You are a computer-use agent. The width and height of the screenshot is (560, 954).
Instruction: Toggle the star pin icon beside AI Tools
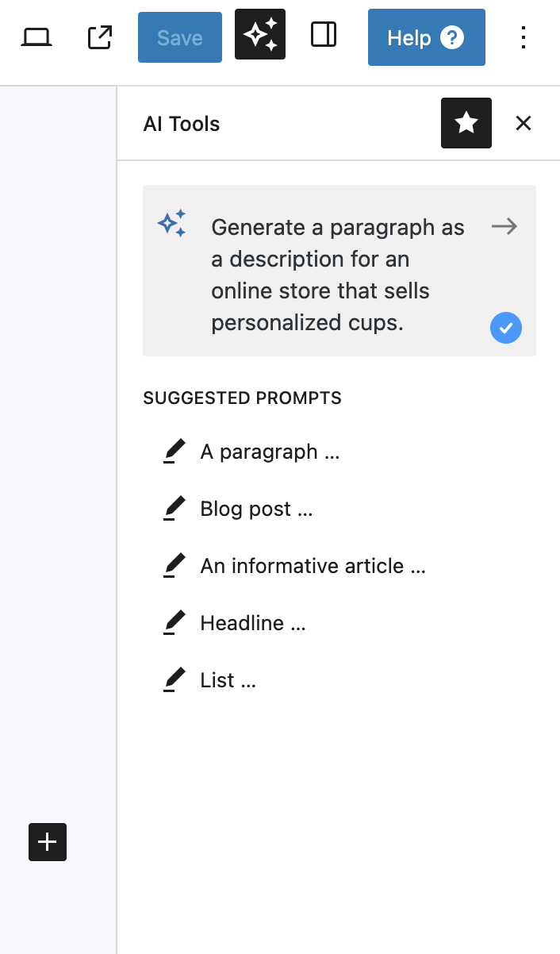(466, 123)
